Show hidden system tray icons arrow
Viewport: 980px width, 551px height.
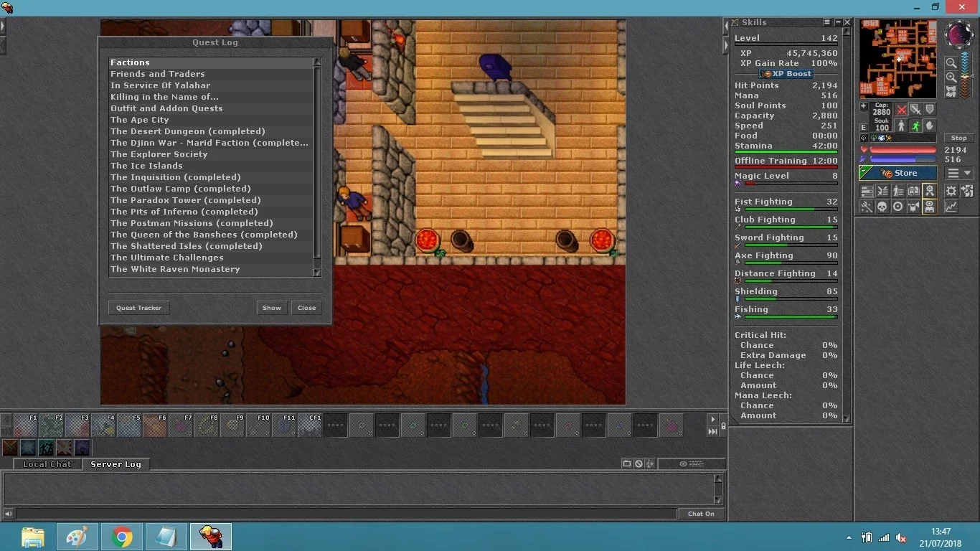pyautogui.click(x=849, y=537)
